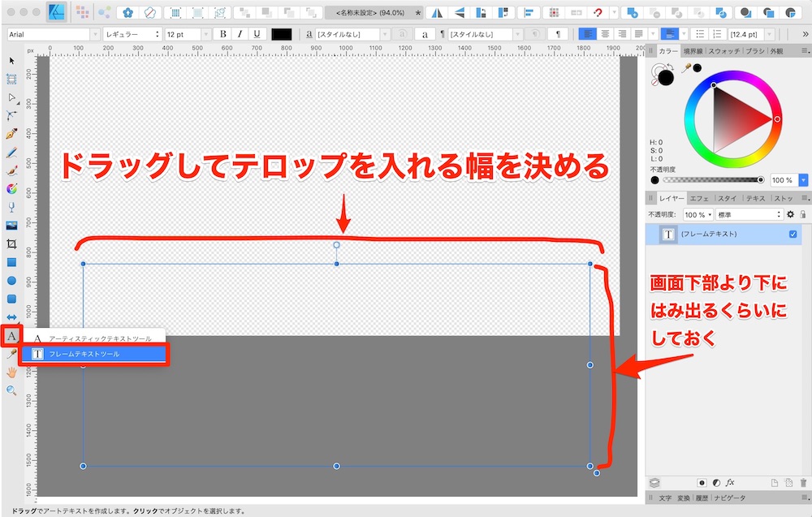812x517 pixels.
Task: Toggle Underline formatting
Action: pyautogui.click(x=257, y=34)
